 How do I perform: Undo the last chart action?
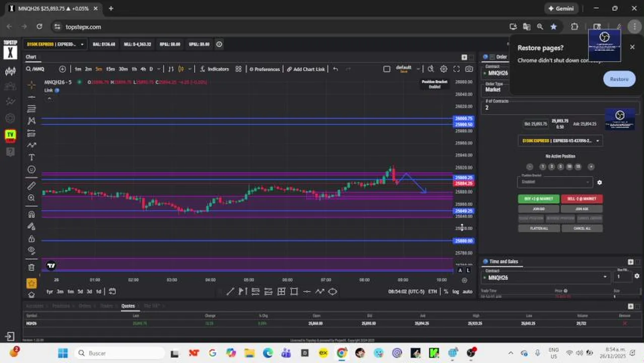[x=336, y=69]
